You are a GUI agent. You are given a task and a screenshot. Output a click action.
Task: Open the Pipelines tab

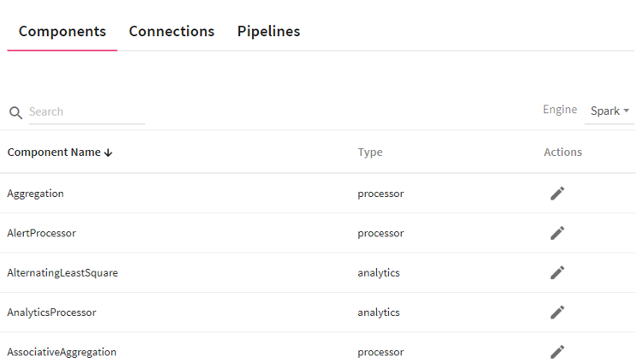[x=268, y=32]
